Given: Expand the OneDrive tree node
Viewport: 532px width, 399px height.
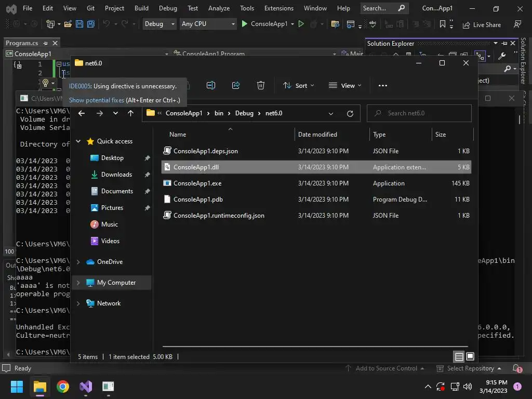Looking at the screenshot, I should coord(78,262).
